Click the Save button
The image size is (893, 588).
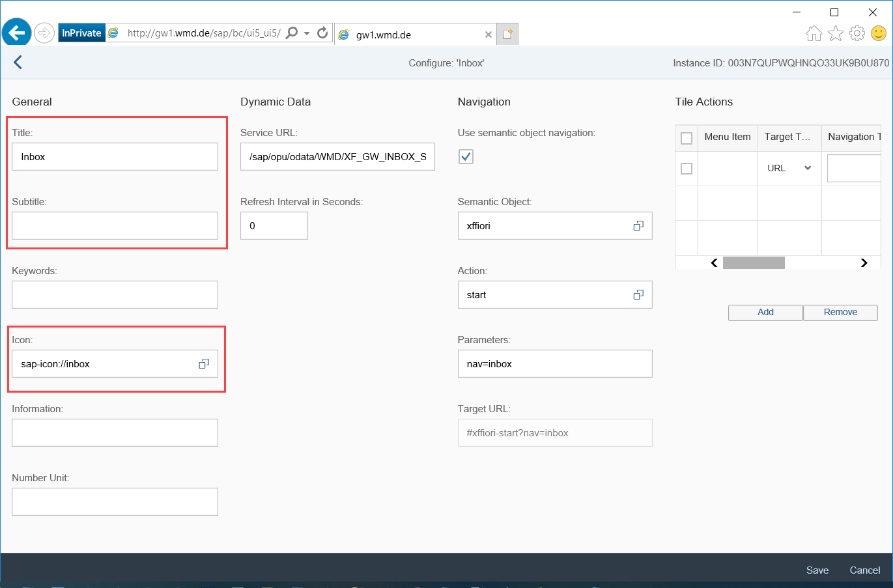point(817,570)
